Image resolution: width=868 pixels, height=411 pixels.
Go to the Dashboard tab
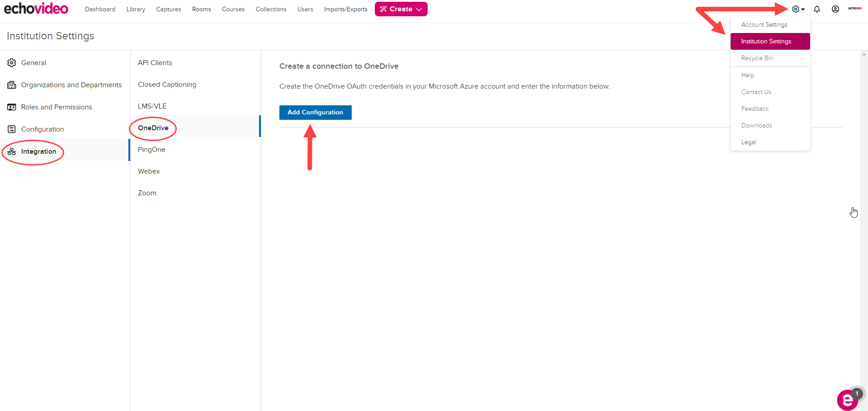coord(100,9)
